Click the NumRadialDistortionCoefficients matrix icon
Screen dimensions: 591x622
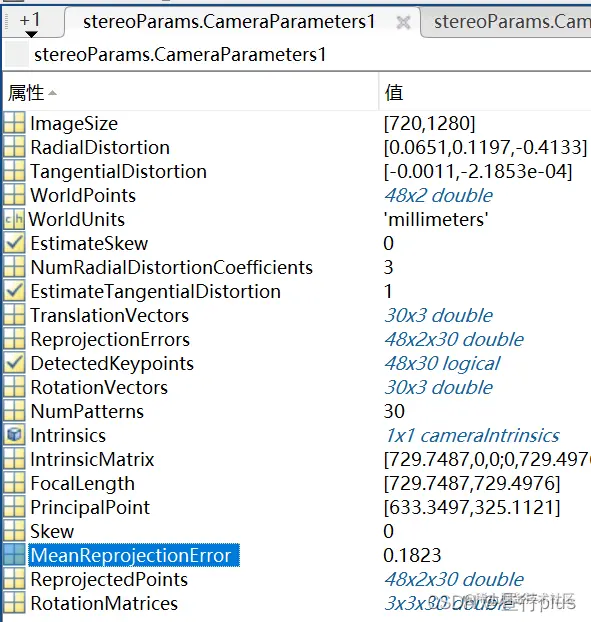point(14,267)
